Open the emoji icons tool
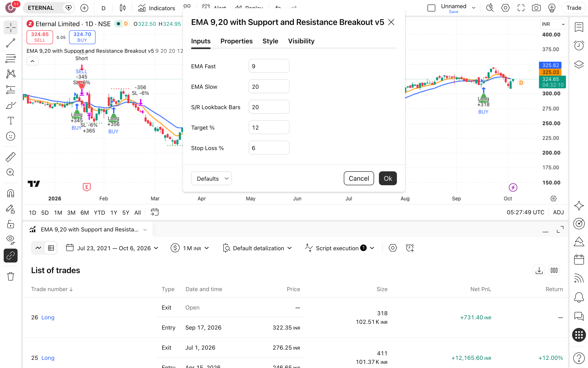This screenshot has height=368, width=588. click(x=11, y=136)
